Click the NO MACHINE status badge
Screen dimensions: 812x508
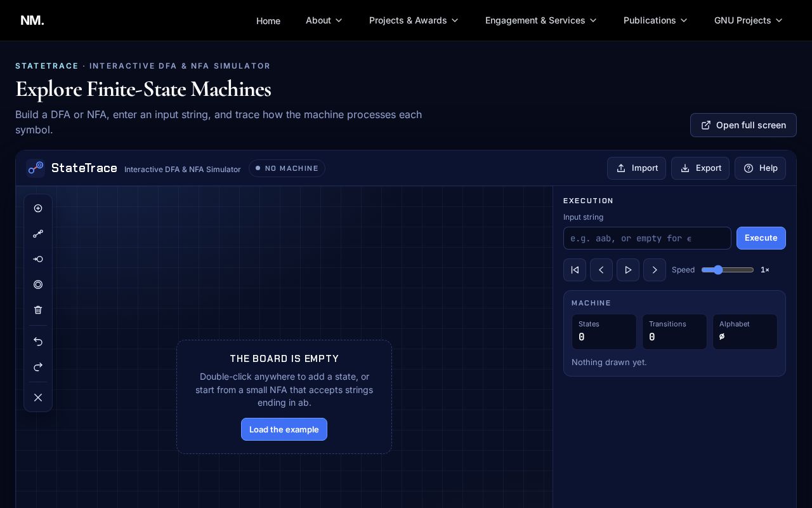tap(287, 168)
